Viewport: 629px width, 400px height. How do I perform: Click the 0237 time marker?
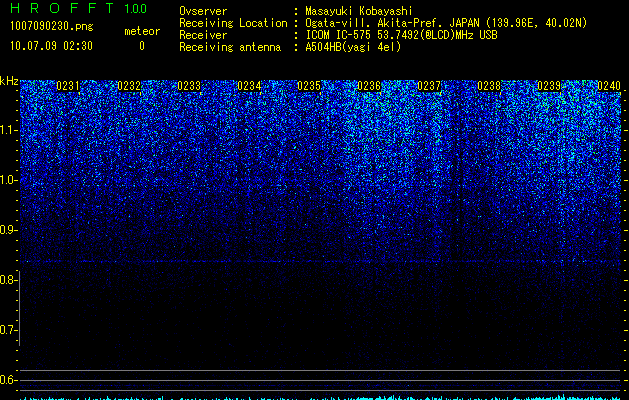[x=429, y=86]
